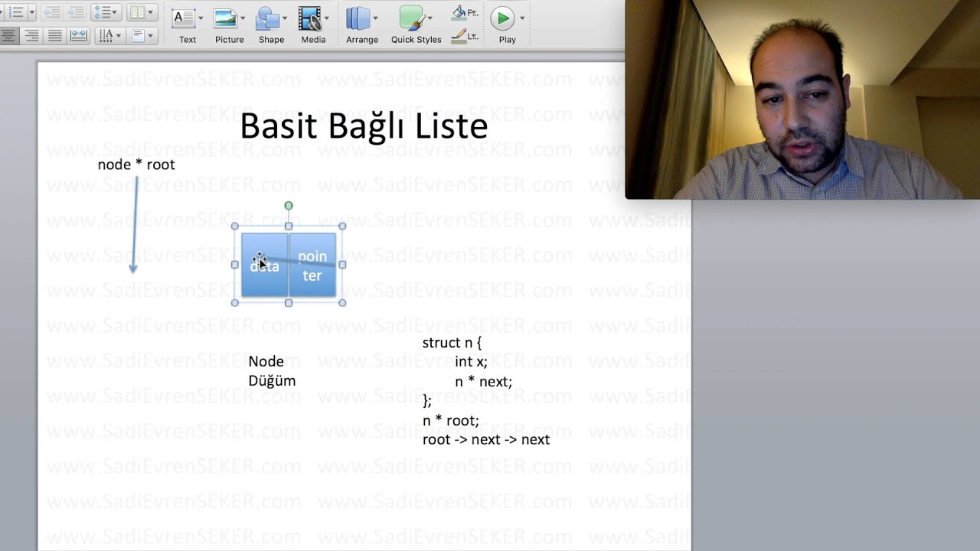This screenshot has width=980, height=551.
Task: Click the slide title 'Basit Bağlı Liste'
Action: (364, 127)
